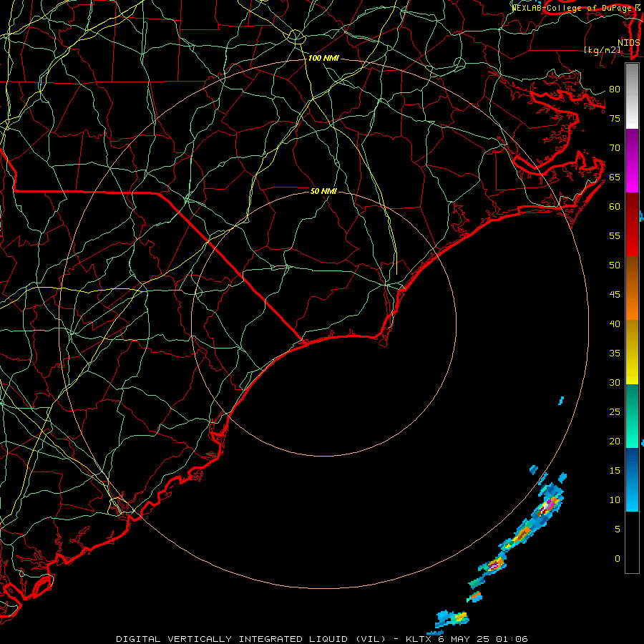Click the "50 NMI" range ring label
Viewport: 644px width, 644px height.
pyautogui.click(x=323, y=191)
